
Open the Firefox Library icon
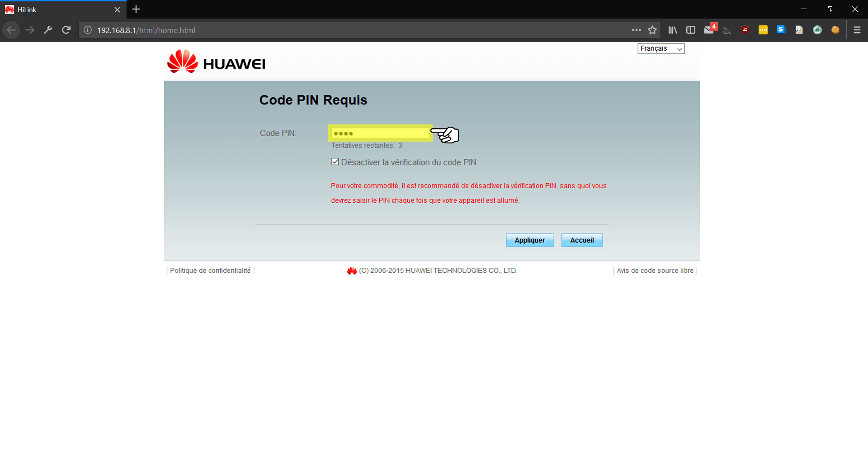[673, 30]
